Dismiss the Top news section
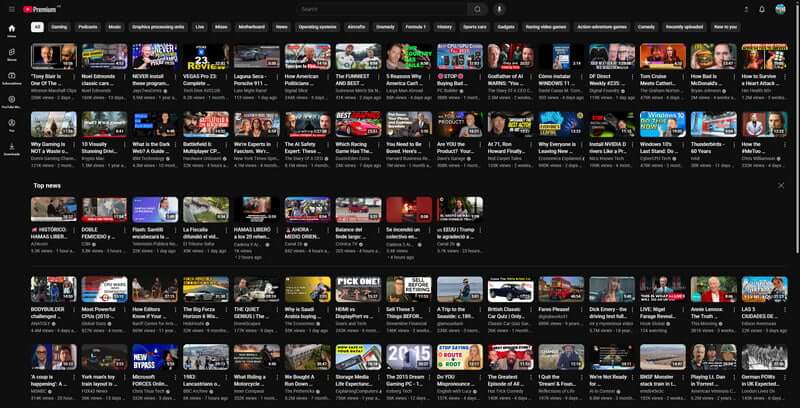This screenshot has height=408, width=800. 781,185
